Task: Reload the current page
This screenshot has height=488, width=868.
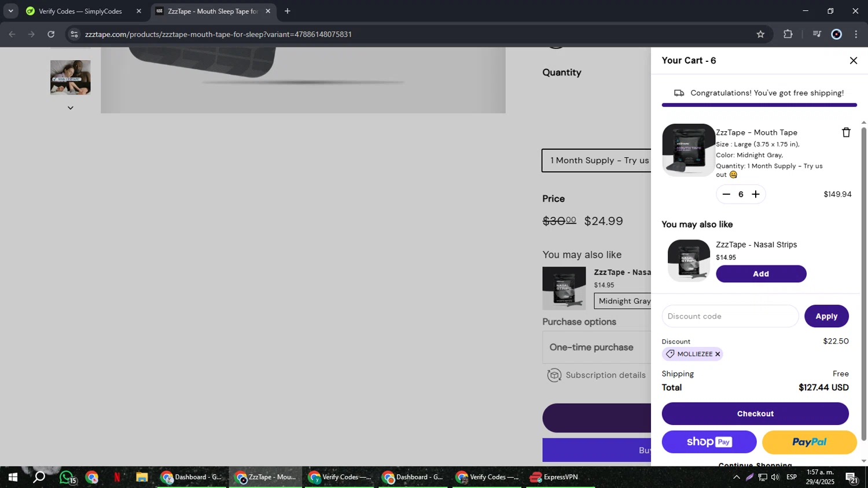Action: (x=51, y=34)
